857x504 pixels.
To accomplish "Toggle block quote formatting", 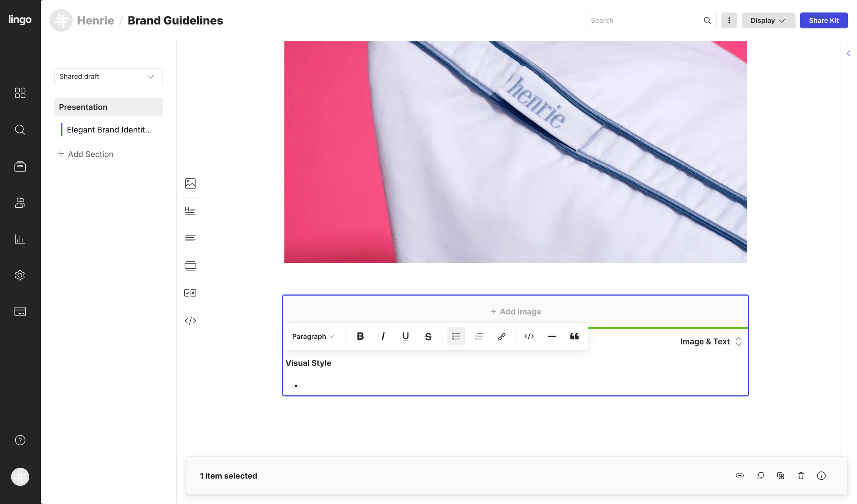I will point(575,336).
